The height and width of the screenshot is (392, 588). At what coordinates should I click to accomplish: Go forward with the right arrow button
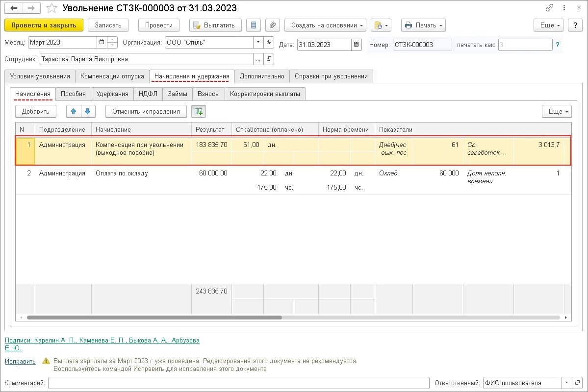point(31,8)
